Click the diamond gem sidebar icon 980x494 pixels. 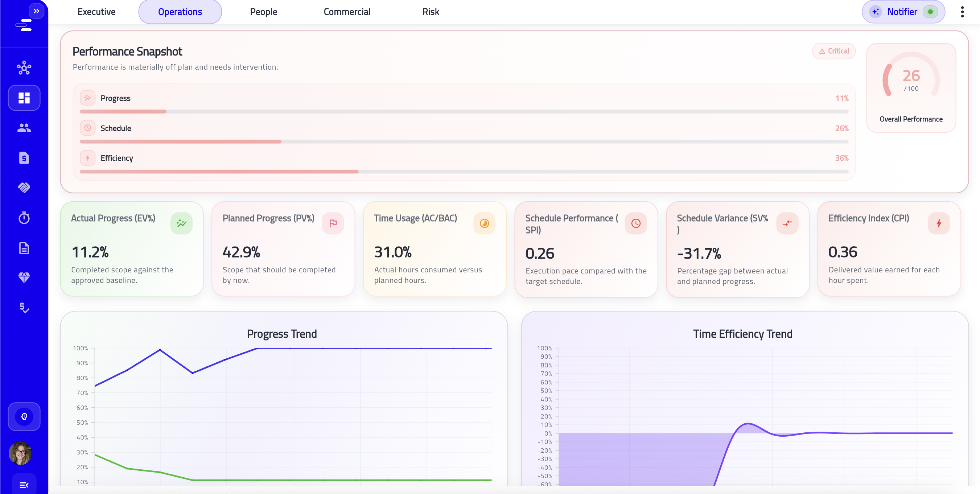click(24, 277)
